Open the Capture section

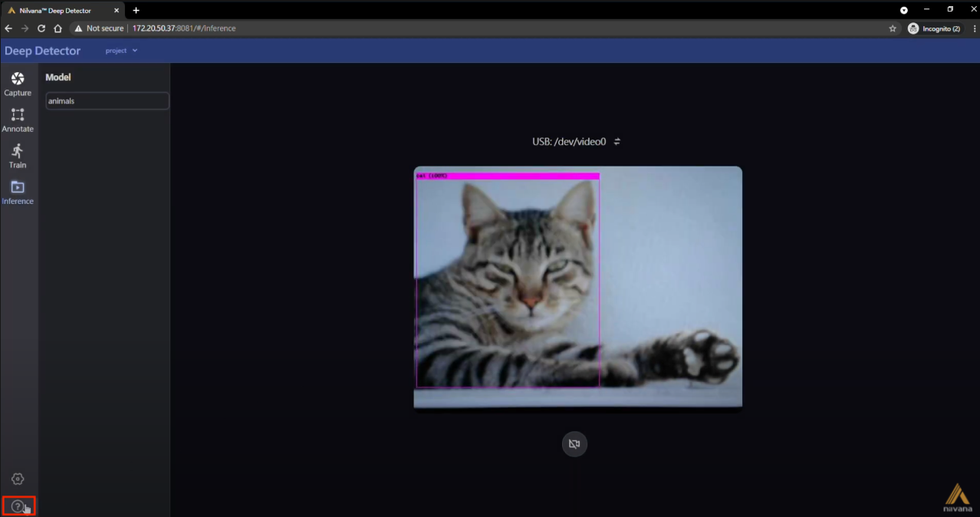point(18,84)
